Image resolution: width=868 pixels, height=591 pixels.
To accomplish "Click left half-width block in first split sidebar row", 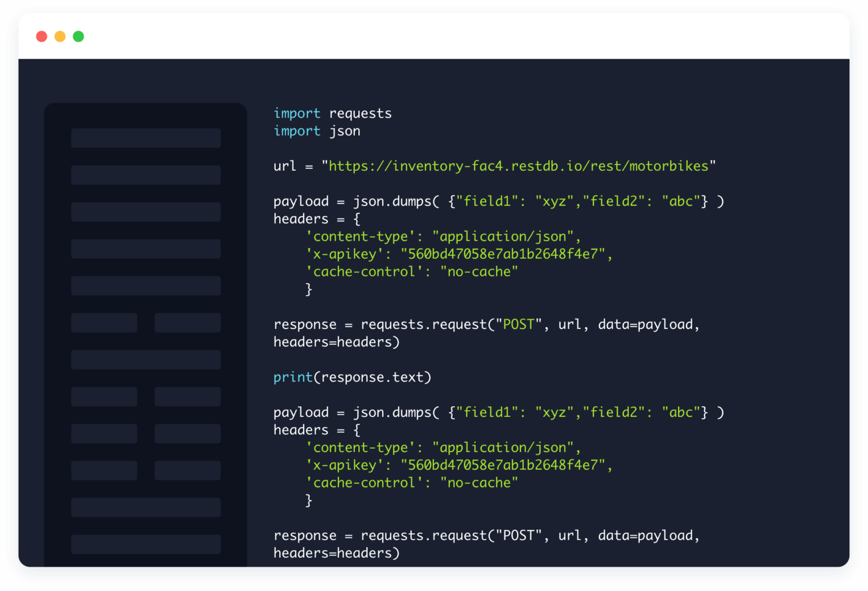I will pyautogui.click(x=104, y=323).
